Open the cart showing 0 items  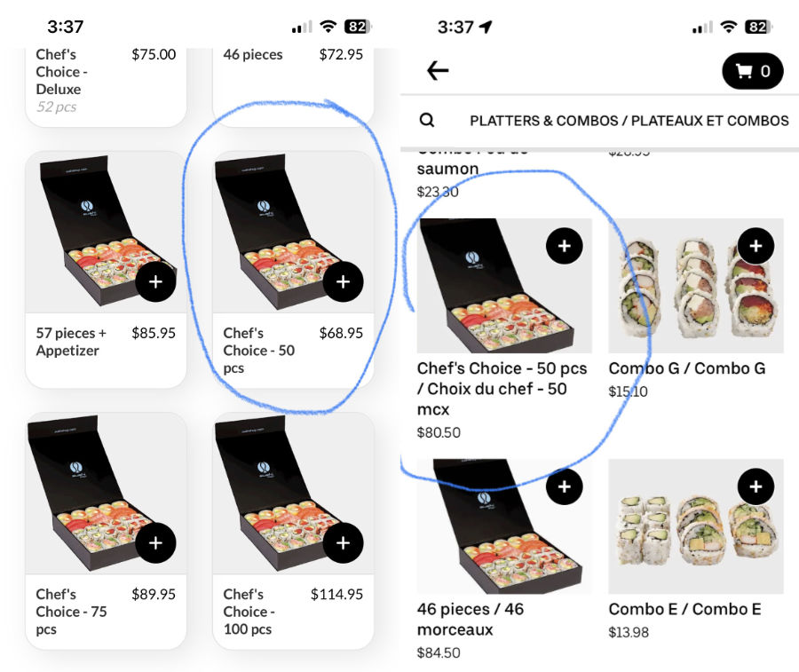click(753, 71)
